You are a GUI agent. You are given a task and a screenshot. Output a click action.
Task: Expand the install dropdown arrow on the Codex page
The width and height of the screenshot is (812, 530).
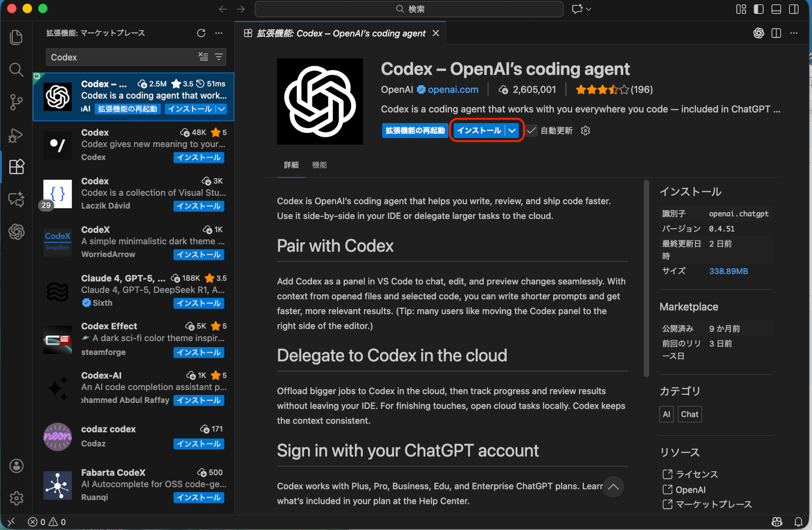pyautogui.click(x=512, y=131)
